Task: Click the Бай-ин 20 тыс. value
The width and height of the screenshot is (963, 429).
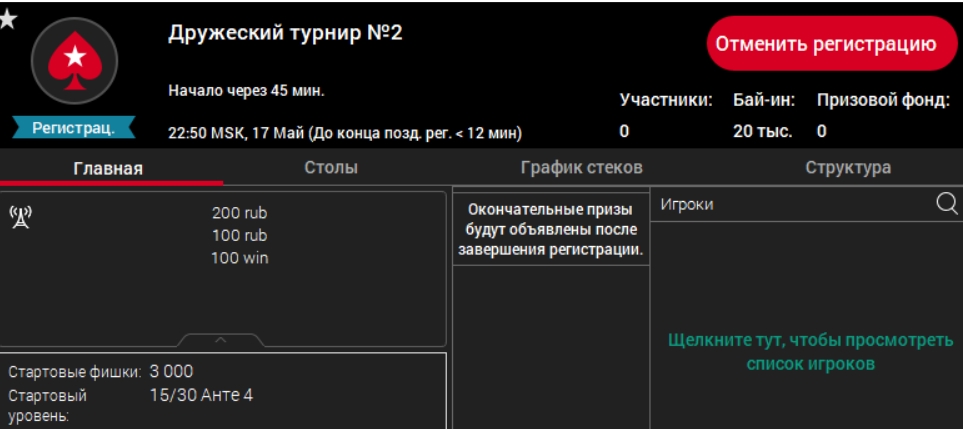Action: click(762, 131)
